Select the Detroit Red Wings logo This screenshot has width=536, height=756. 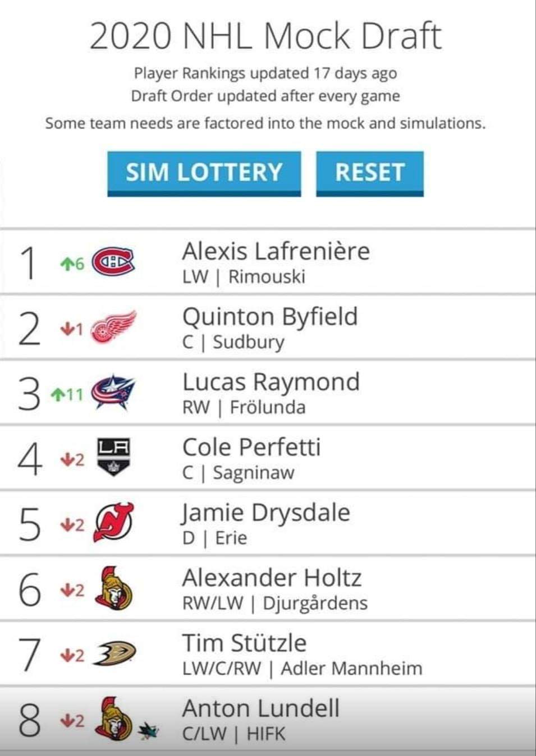pyautogui.click(x=113, y=326)
